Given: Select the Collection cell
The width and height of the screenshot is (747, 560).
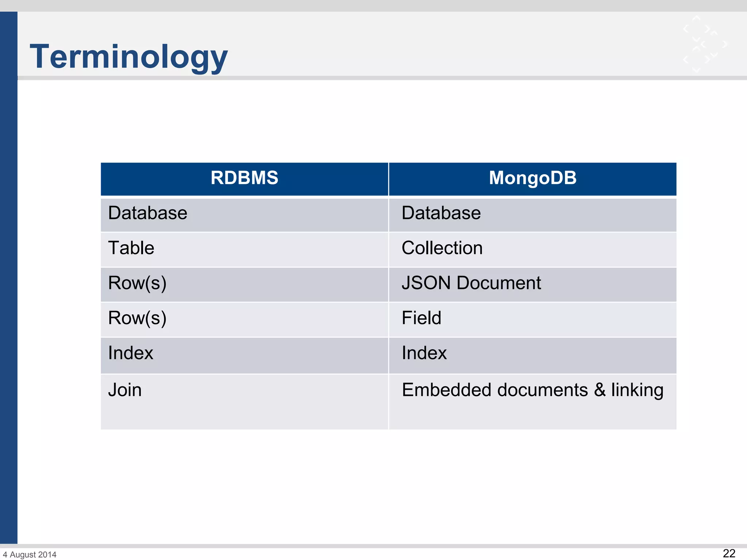Looking at the screenshot, I should pos(533,249).
